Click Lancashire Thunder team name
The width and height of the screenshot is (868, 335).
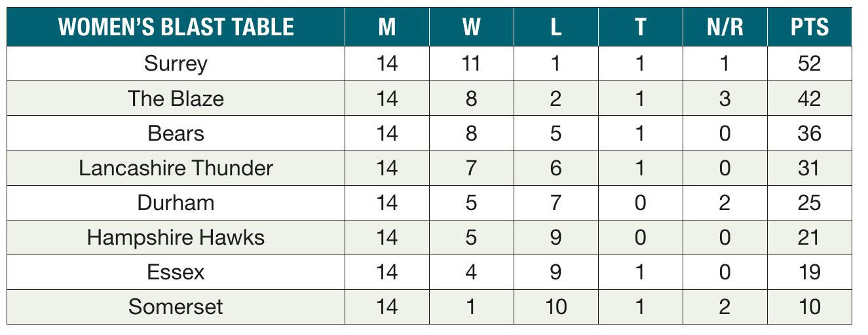pyautogui.click(x=176, y=168)
